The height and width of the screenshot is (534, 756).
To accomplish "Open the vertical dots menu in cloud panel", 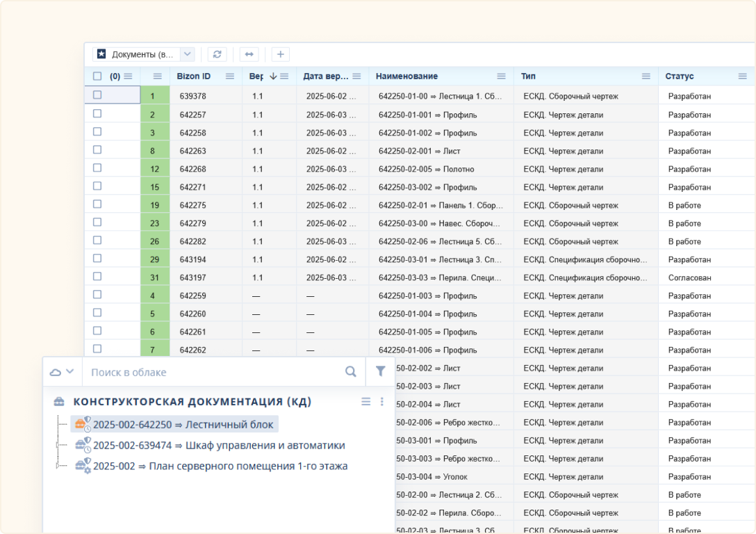I will [381, 402].
